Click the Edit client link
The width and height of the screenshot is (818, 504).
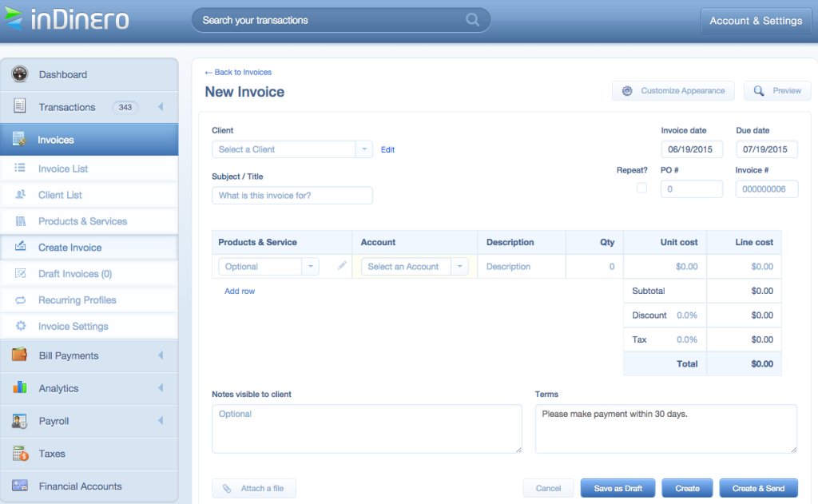387,149
